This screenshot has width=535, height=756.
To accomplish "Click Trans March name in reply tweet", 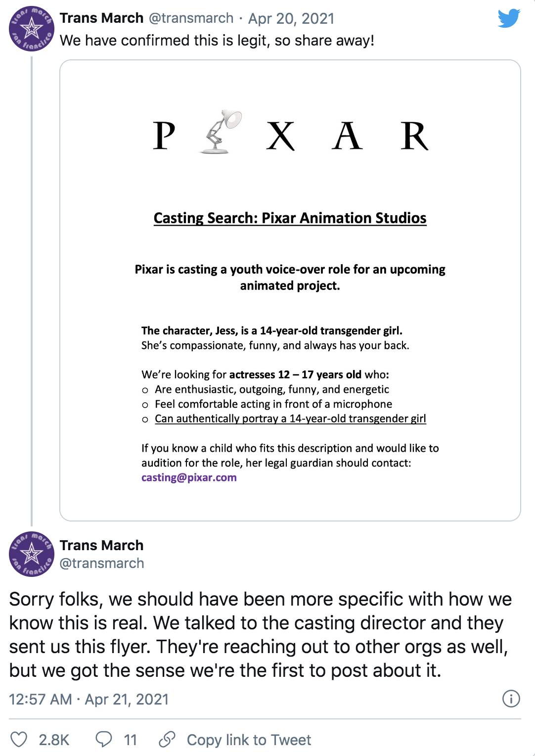I will coord(101,545).
